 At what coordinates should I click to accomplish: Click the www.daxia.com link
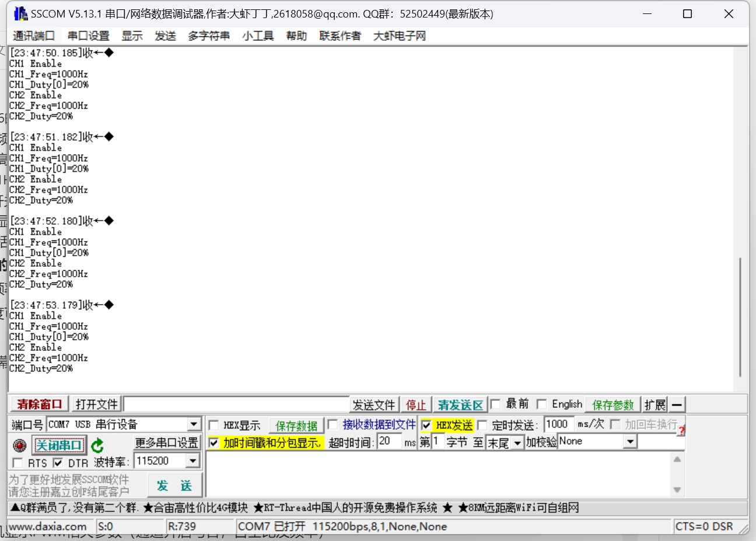click(x=48, y=526)
